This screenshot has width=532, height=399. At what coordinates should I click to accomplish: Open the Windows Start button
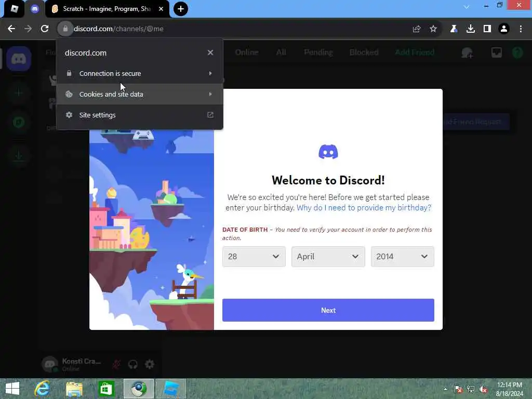(x=12, y=389)
